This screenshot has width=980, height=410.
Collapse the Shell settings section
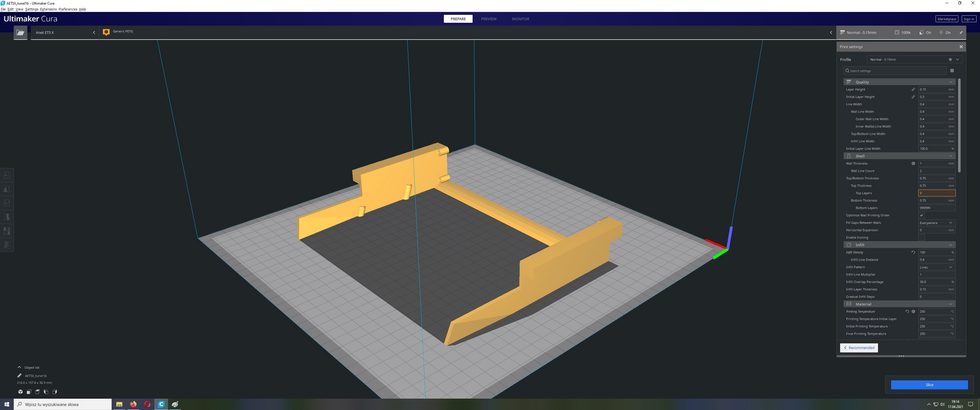coord(899,156)
